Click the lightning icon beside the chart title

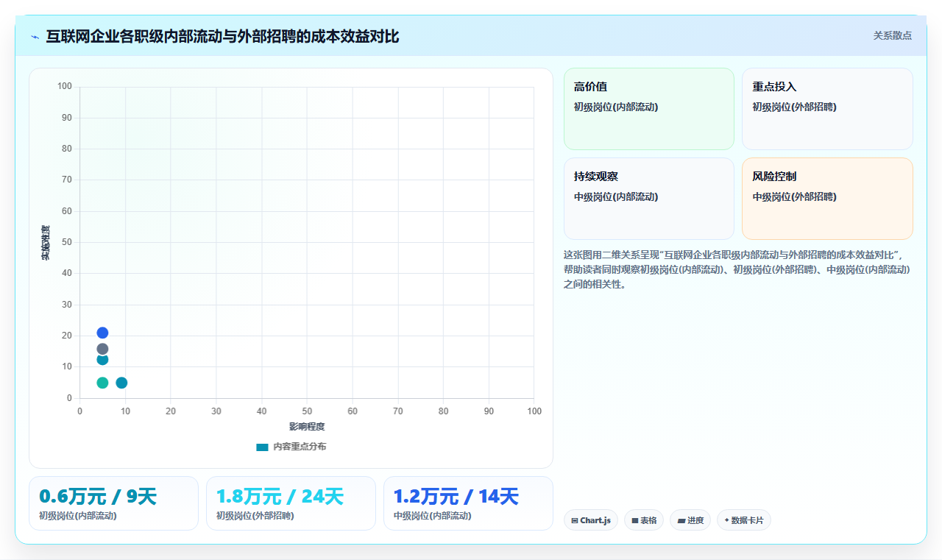(x=35, y=37)
